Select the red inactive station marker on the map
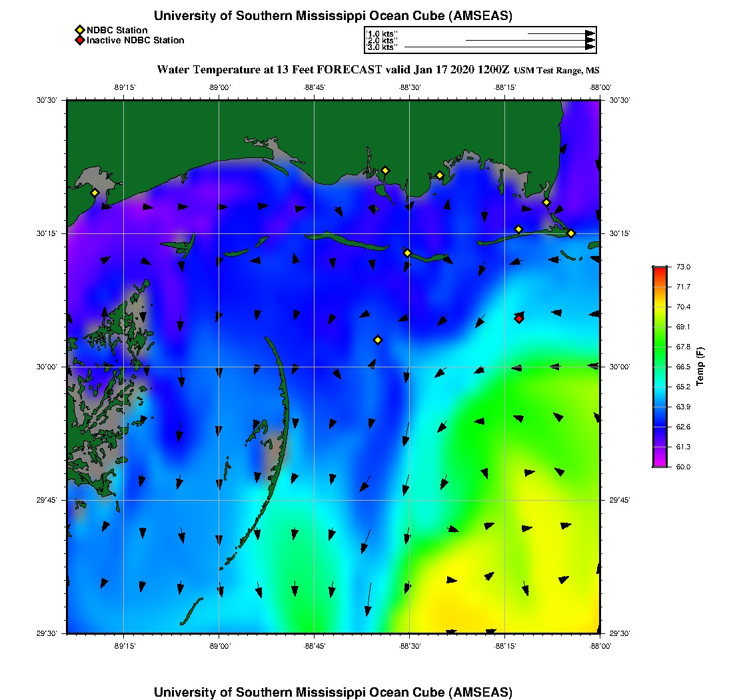This screenshot has height=700, width=733. 519,319
